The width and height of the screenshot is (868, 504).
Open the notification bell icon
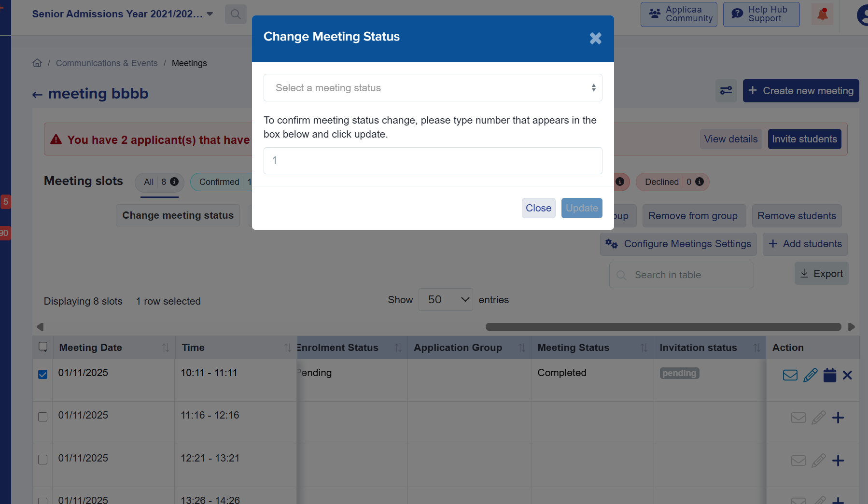pyautogui.click(x=823, y=14)
